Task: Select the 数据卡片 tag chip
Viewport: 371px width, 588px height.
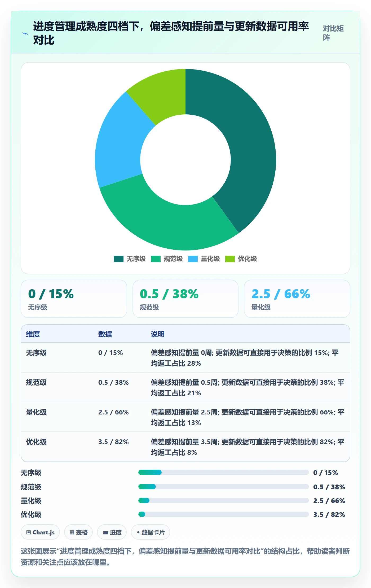Action: pos(151,532)
